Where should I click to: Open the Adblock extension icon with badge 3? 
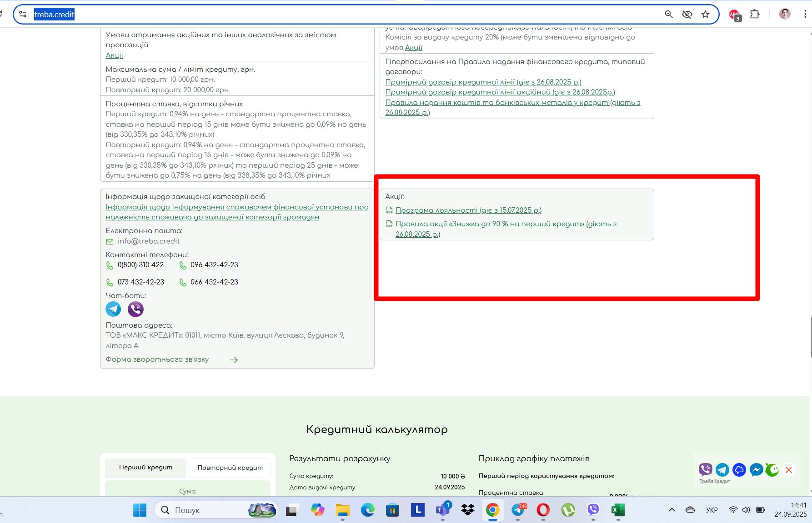coord(735,15)
